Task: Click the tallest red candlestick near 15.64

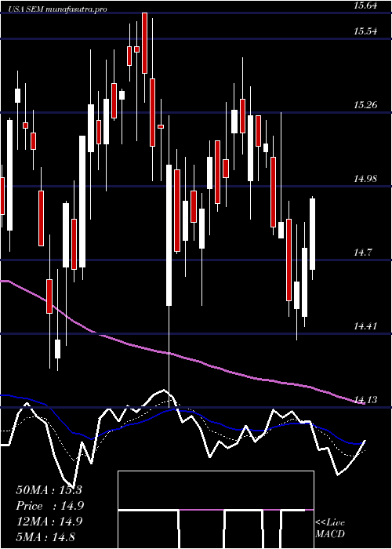Action: (x=144, y=42)
